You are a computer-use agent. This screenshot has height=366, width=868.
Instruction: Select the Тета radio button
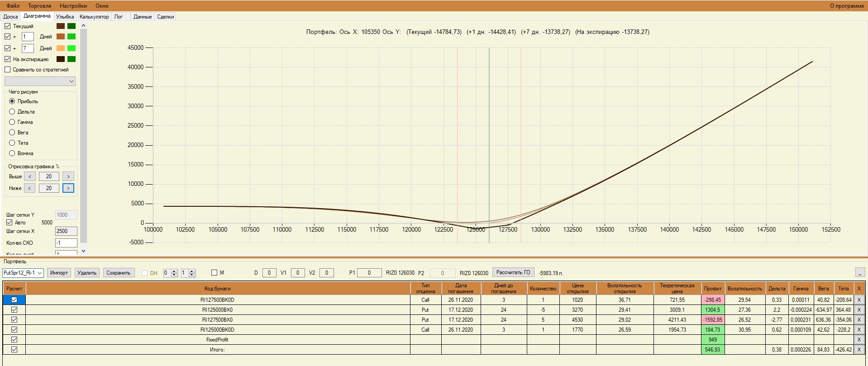tap(12, 143)
